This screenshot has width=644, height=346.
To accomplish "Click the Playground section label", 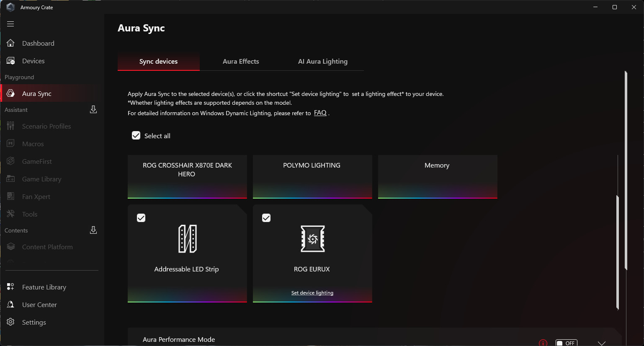I will pyautogui.click(x=19, y=77).
